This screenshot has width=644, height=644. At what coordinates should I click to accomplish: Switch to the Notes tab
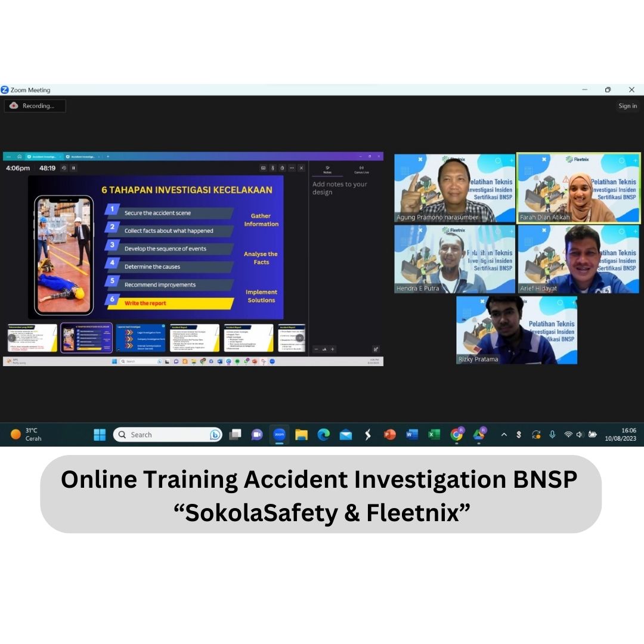(x=327, y=169)
